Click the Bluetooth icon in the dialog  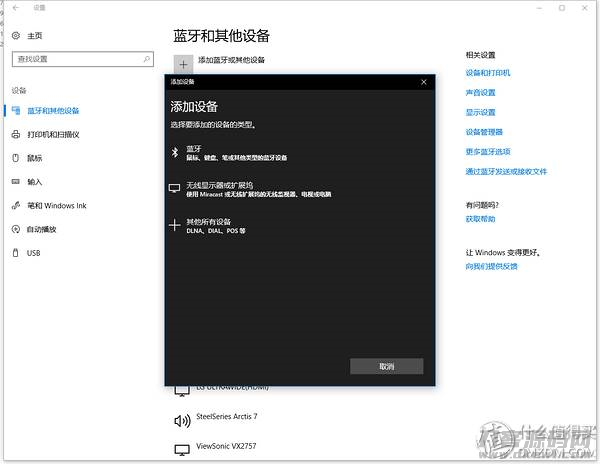pyautogui.click(x=175, y=153)
